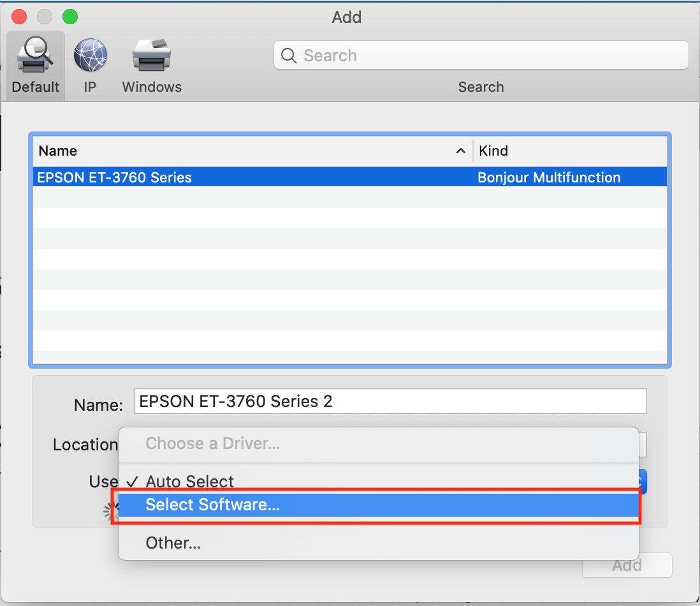Viewport: 700px width, 606px height.
Task: Choose Other… in the driver menu
Action: [378, 543]
